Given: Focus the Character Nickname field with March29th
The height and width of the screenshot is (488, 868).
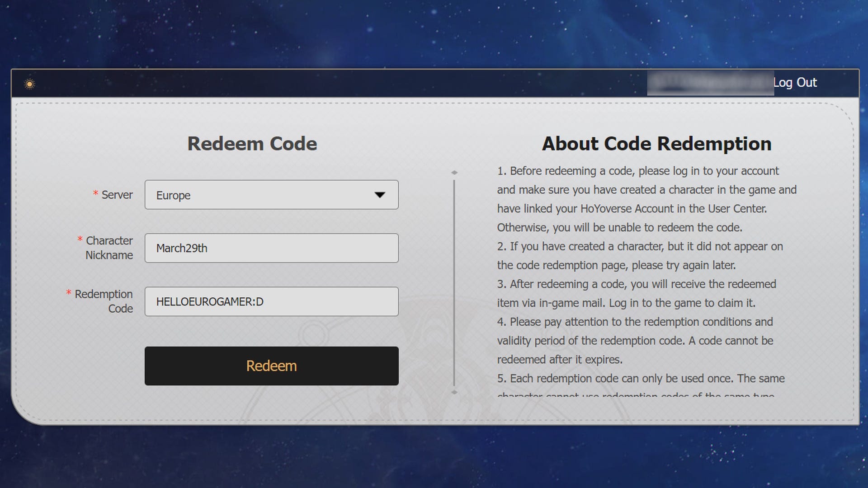Looking at the screenshot, I should click(x=271, y=248).
